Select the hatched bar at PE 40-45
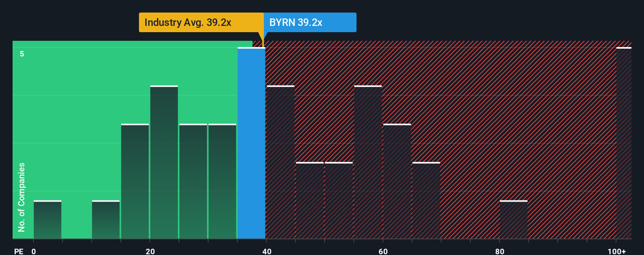 (x=280, y=162)
